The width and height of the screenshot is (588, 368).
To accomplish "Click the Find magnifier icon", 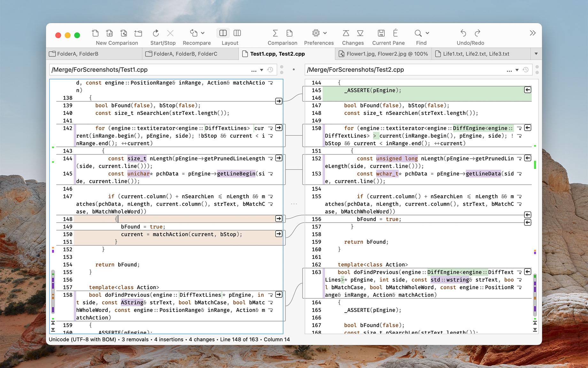I will click(417, 33).
